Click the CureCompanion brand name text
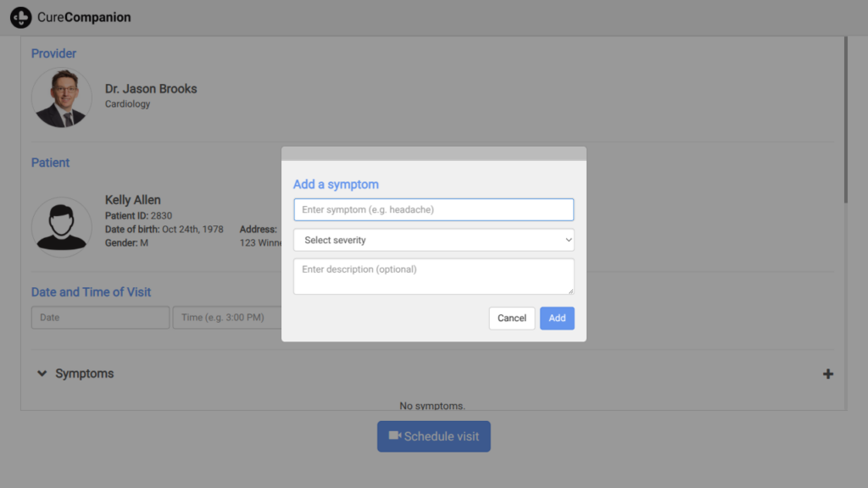The height and width of the screenshot is (488, 868). (84, 18)
